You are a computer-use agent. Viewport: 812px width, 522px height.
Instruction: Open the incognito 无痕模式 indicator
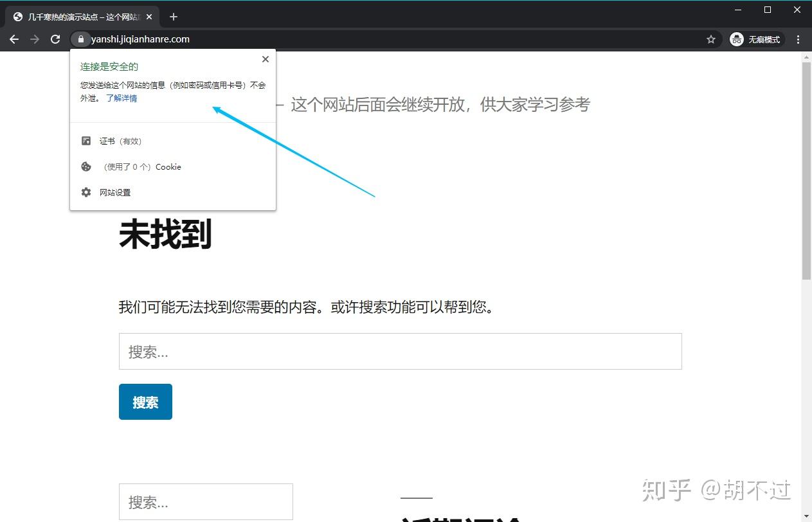tap(756, 39)
